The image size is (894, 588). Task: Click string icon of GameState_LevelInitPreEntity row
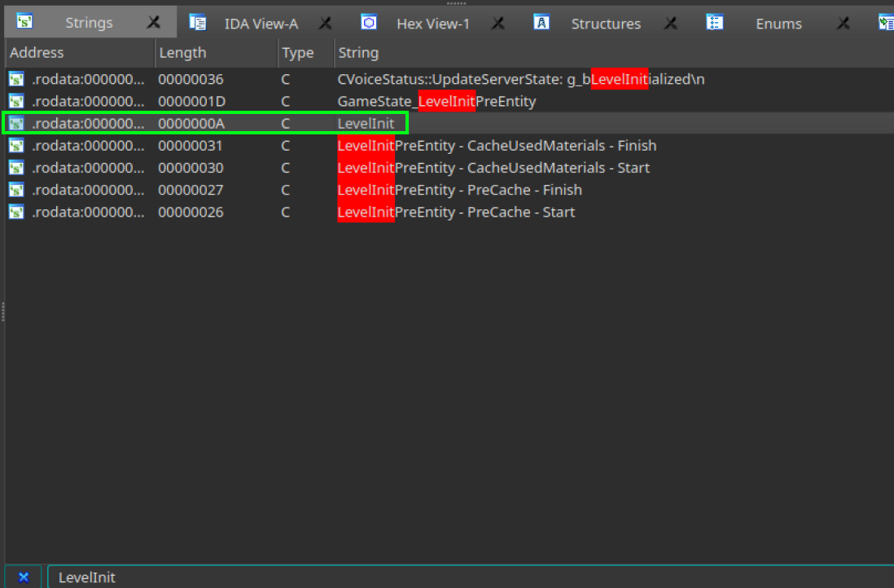(x=16, y=102)
